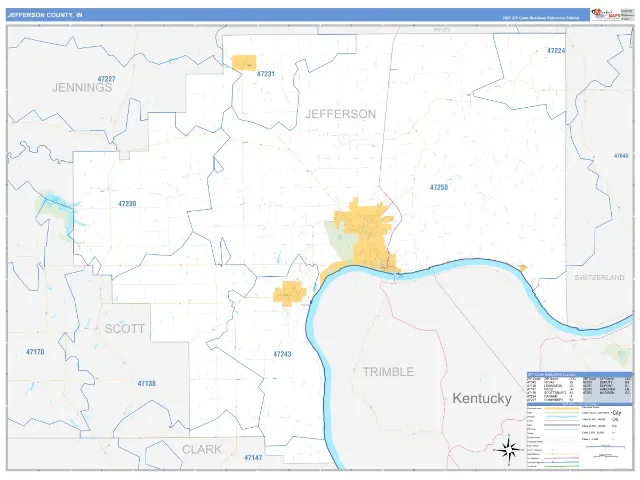The height and width of the screenshot is (480, 640).
Task: Click the small orange town on the river east
Action: 522,268
